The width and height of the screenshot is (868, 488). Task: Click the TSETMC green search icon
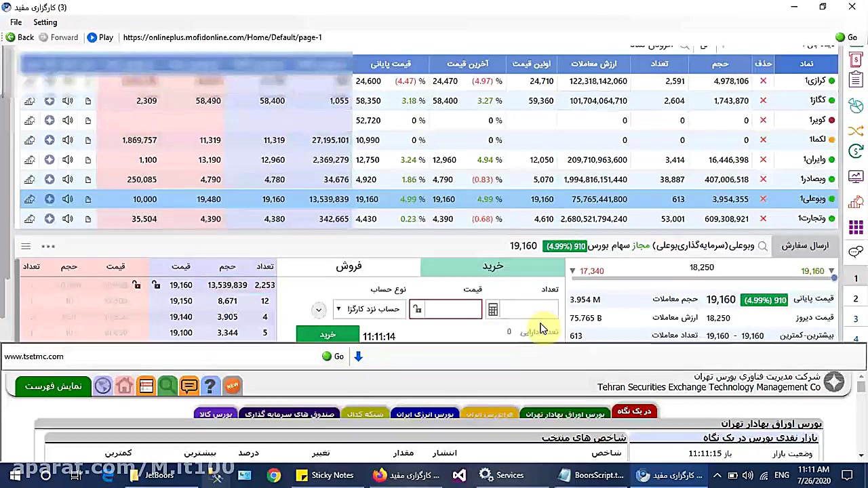coord(167,386)
